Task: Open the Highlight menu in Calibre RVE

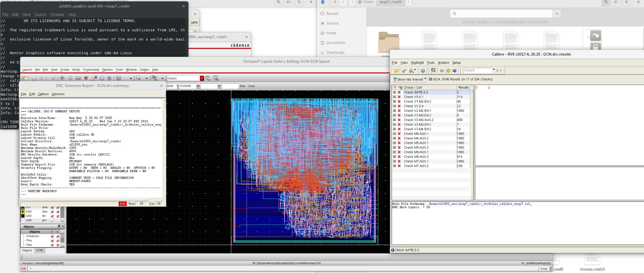Action: tap(417, 63)
